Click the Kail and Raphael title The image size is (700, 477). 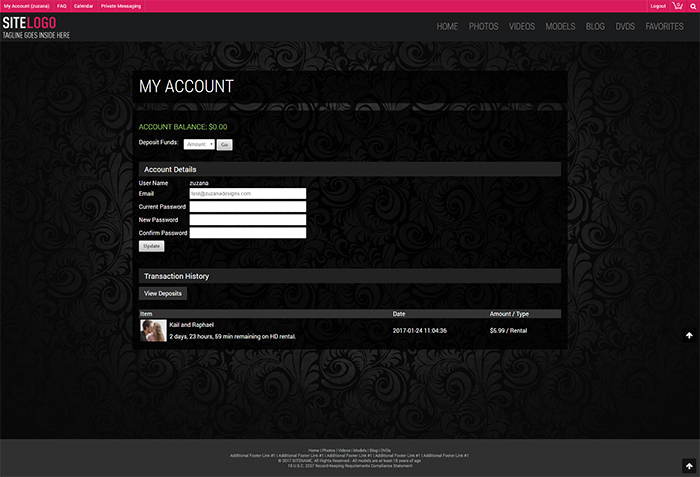[x=192, y=325]
